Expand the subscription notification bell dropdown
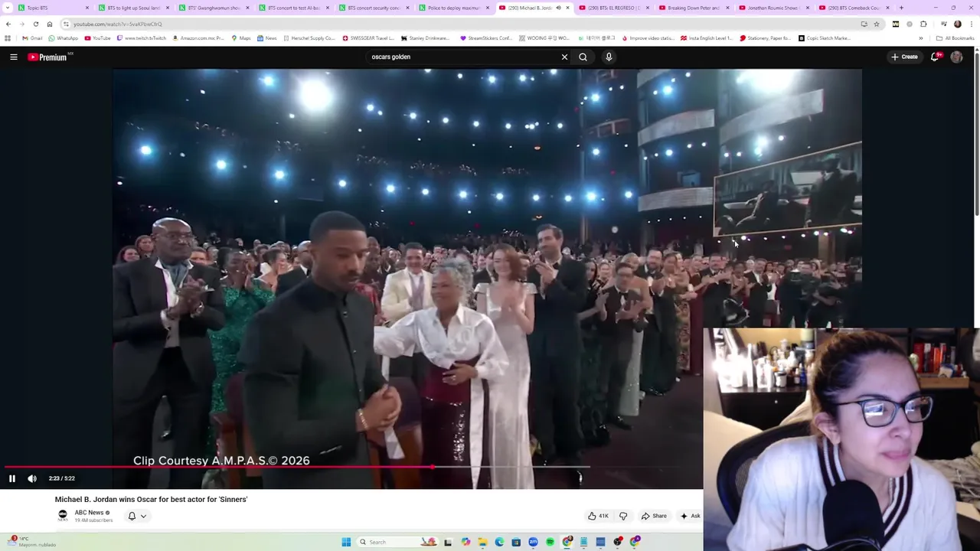Image resolution: width=980 pixels, height=551 pixels. [136, 516]
